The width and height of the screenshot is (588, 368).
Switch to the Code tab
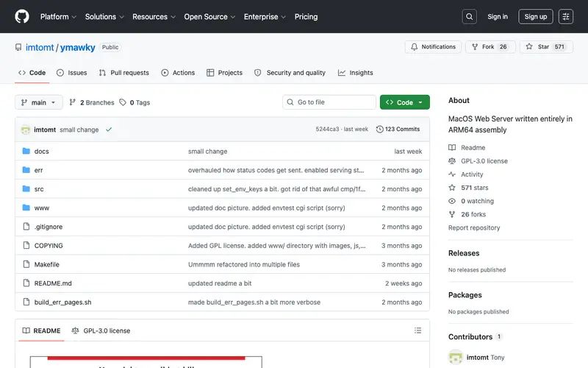32,73
